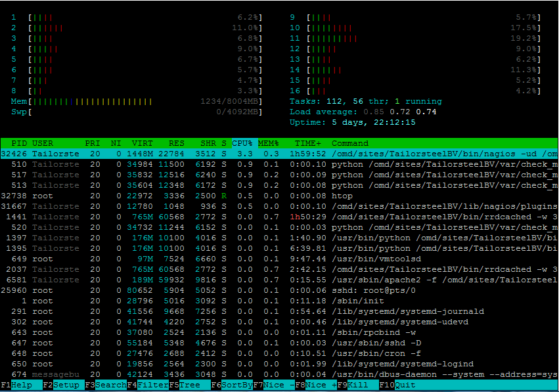This screenshot has height=392, width=559.
Task: Click the CPU 8 usage bar at 3.3%
Action: pyautogui.click(x=137, y=91)
